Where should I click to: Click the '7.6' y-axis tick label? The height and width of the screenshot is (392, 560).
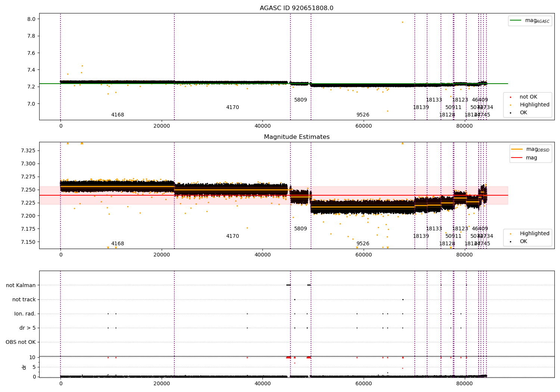(x=31, y=53)
